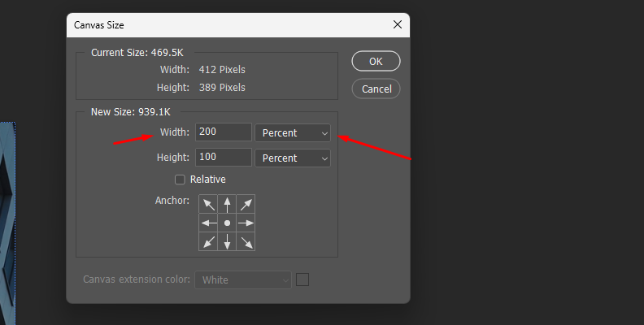Open the Height units dropdown
644x325 pixels.
click(293, 158)
